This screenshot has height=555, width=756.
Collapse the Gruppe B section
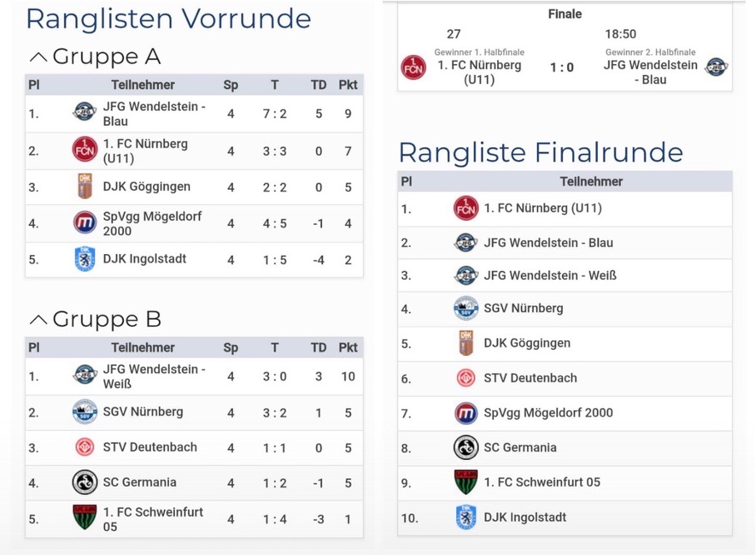coord(38,320)
